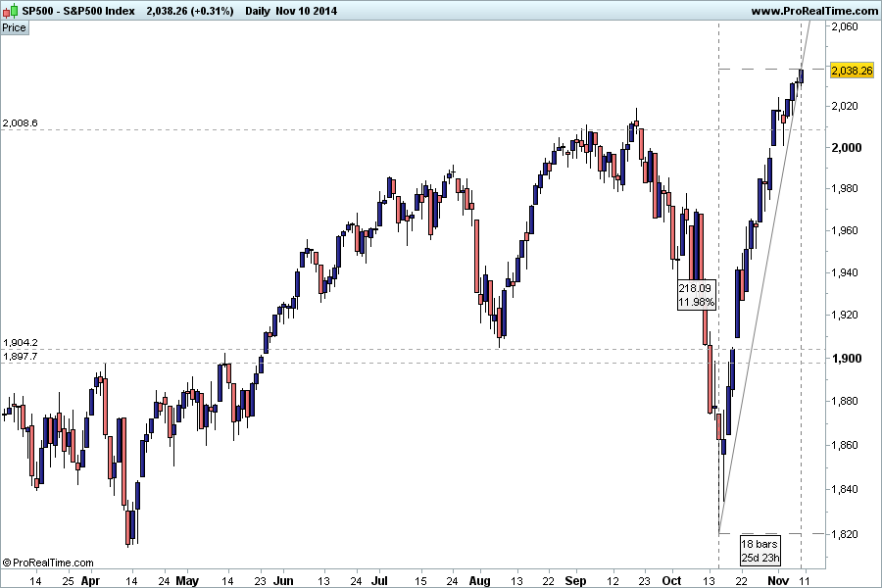Open the Price panel label button

click(x=14, y=27)
